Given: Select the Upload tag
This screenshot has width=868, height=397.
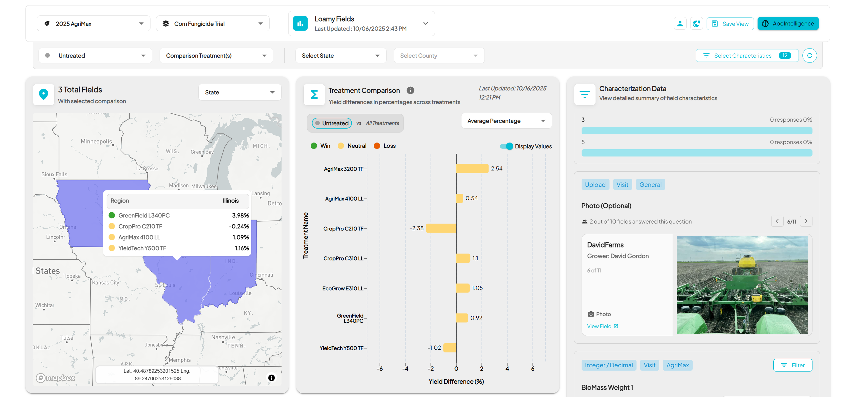Looking at the screenshot, I should tap(595, 184).
